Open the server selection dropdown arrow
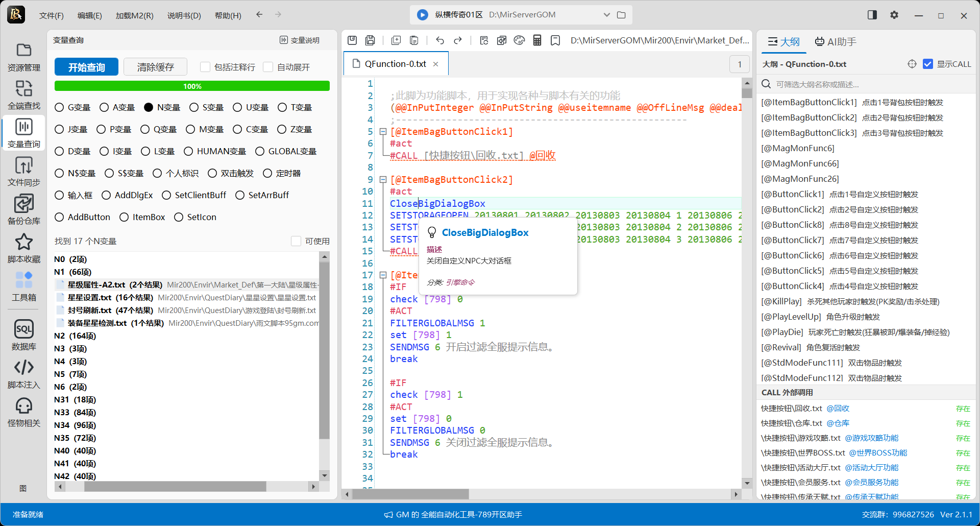This screenshot has width=980, height=526. [606, 15]
